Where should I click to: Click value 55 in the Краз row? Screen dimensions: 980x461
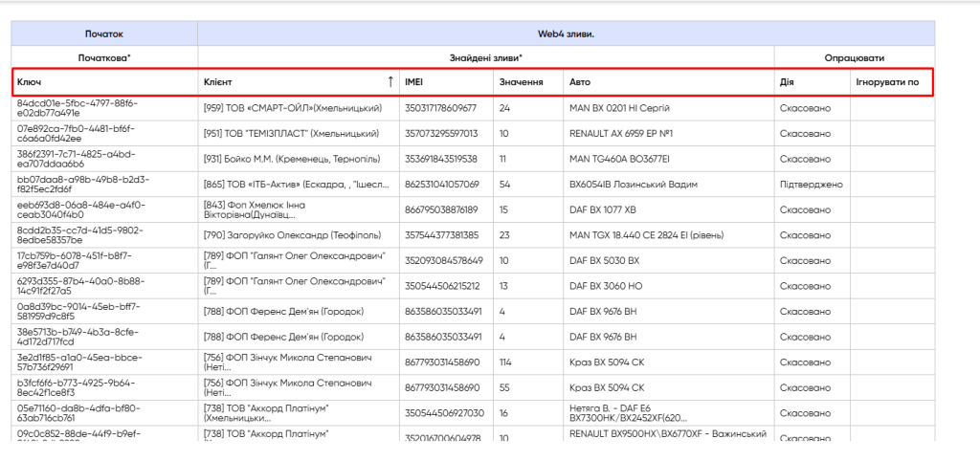[505, 387]
